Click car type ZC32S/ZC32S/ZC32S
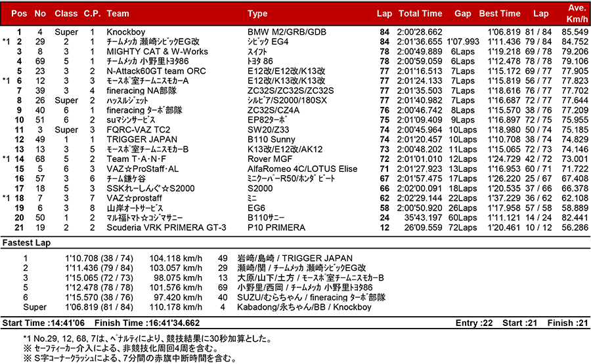The image size is (591, 364). 291,91
